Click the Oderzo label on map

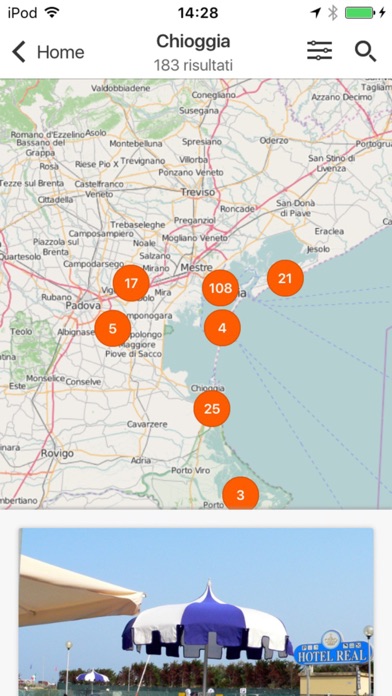point(274,140)
